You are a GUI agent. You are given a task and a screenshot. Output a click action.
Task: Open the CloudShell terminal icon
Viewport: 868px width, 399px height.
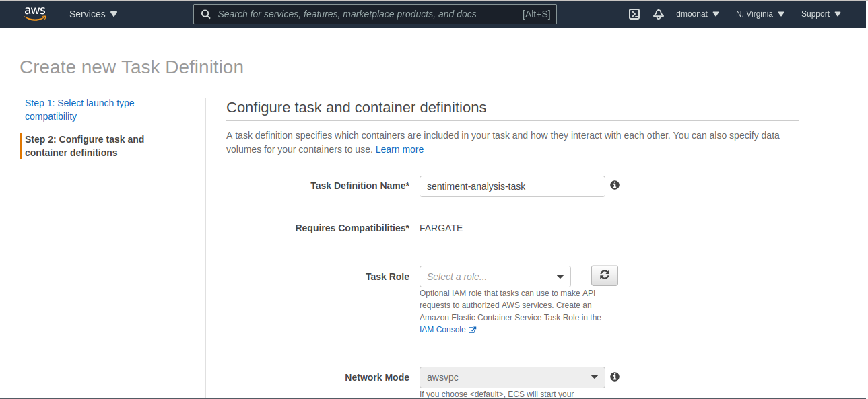634,14
